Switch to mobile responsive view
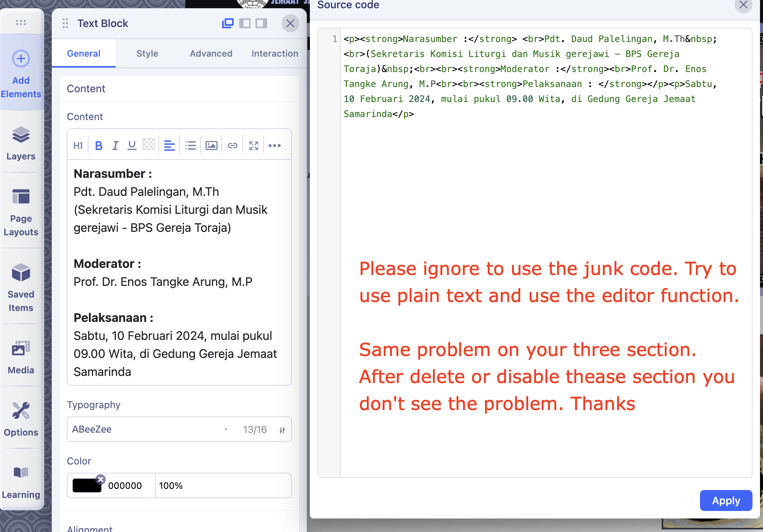This screenshot has width=763, height=532. [261, 23]
